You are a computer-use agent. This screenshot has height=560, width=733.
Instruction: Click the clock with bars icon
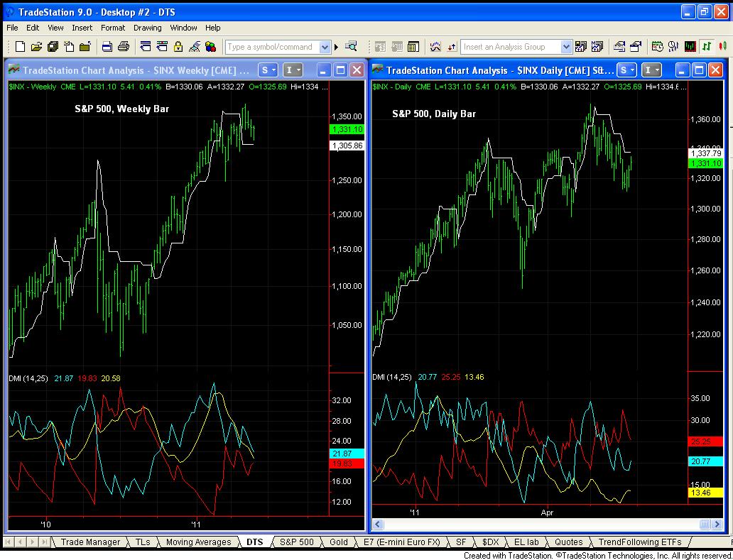(x=673, y=46)
